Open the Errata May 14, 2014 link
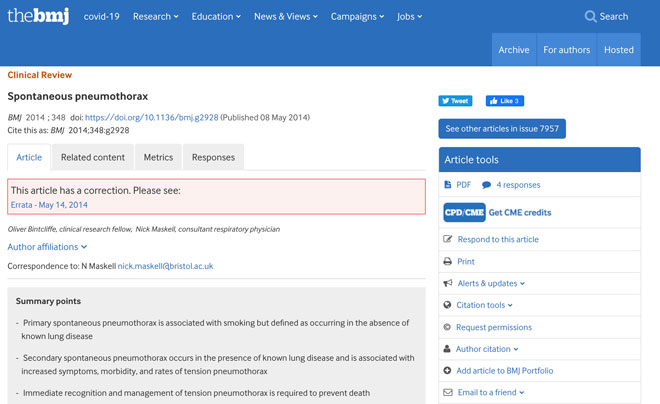 click(x=49, y=205)
